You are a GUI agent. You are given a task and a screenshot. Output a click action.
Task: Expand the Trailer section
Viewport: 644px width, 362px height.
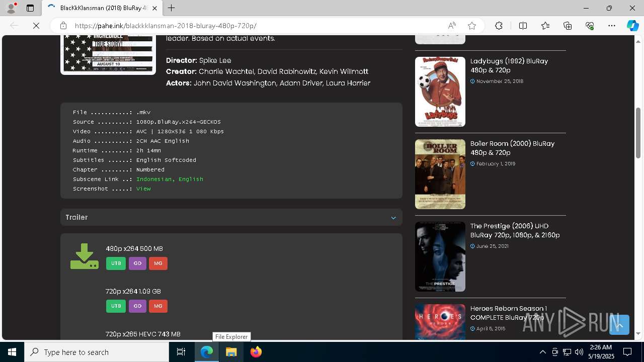(x=231, y=217)
